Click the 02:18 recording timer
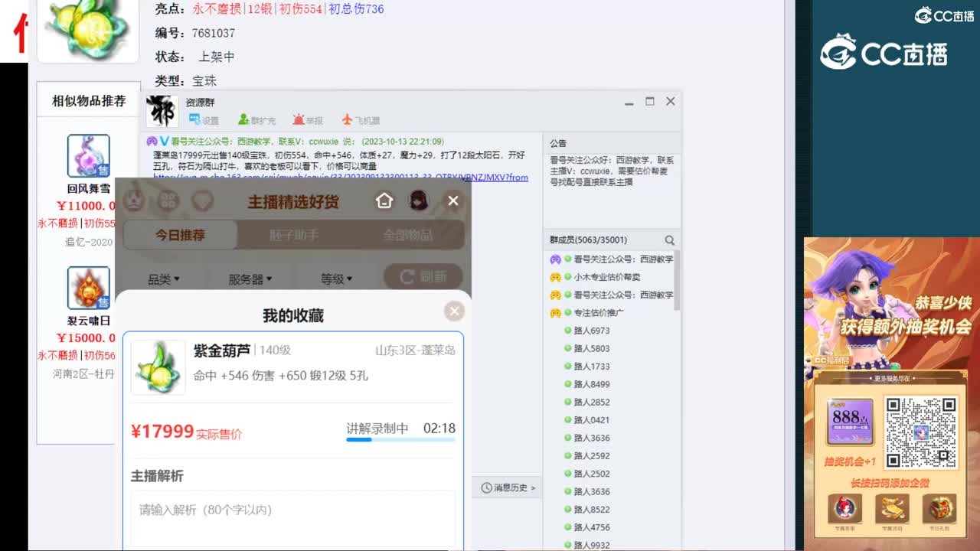980x551 pixels. pos(439,429)
